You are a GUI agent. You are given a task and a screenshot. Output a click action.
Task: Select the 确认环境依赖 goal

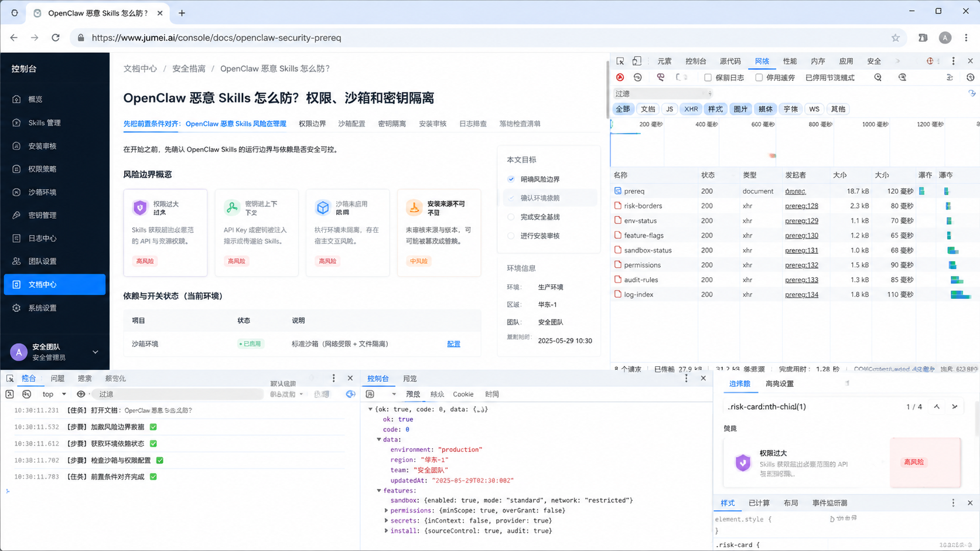(x=549, y=198)
